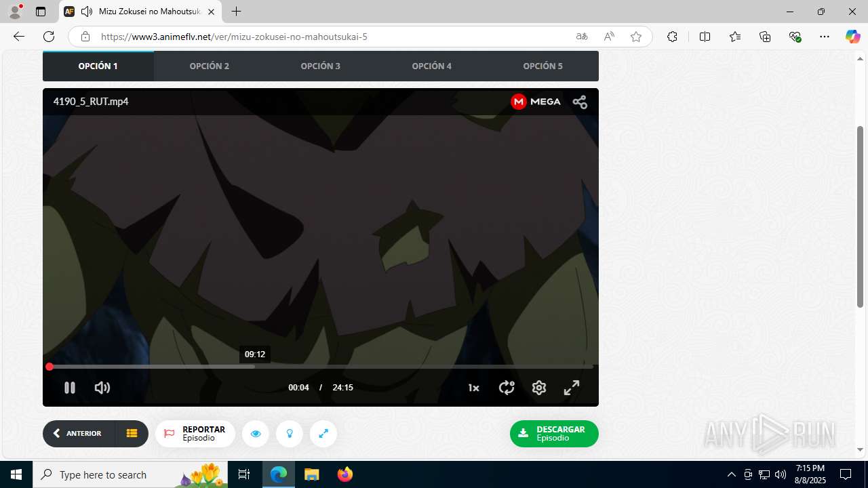Click DESCARGAR Episodio button
Viewport: 868px width, 488px height.
pos(554,434)
